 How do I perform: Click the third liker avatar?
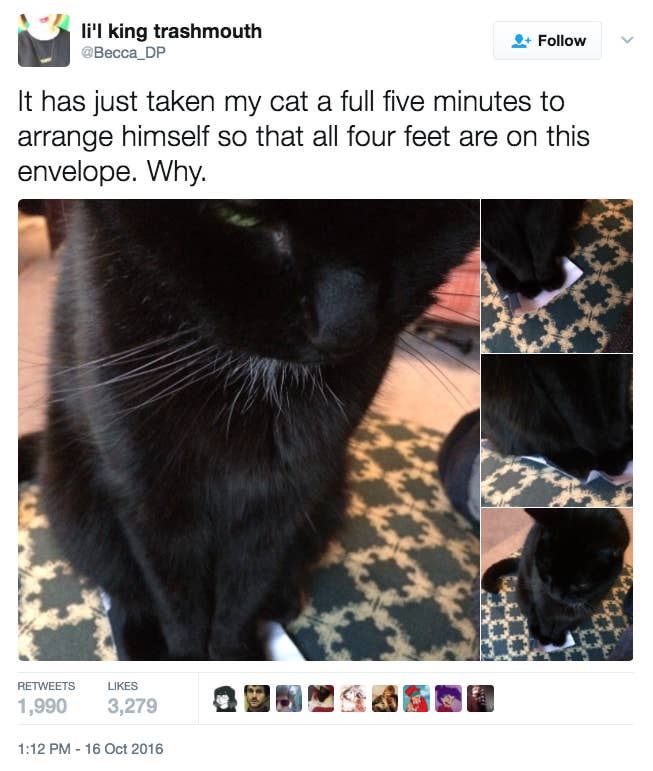click(289, 698)
